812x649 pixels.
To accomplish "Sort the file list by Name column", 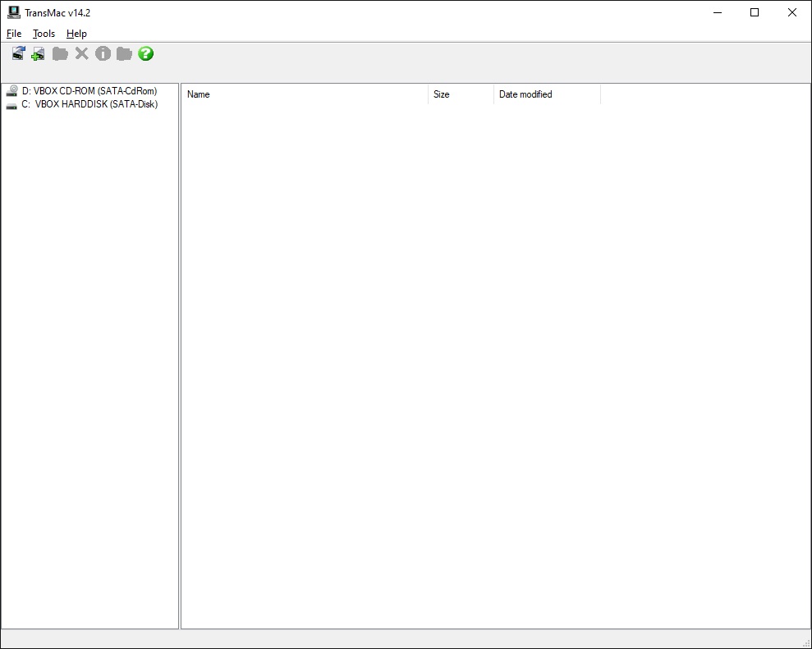I will [x=305, y=94].
